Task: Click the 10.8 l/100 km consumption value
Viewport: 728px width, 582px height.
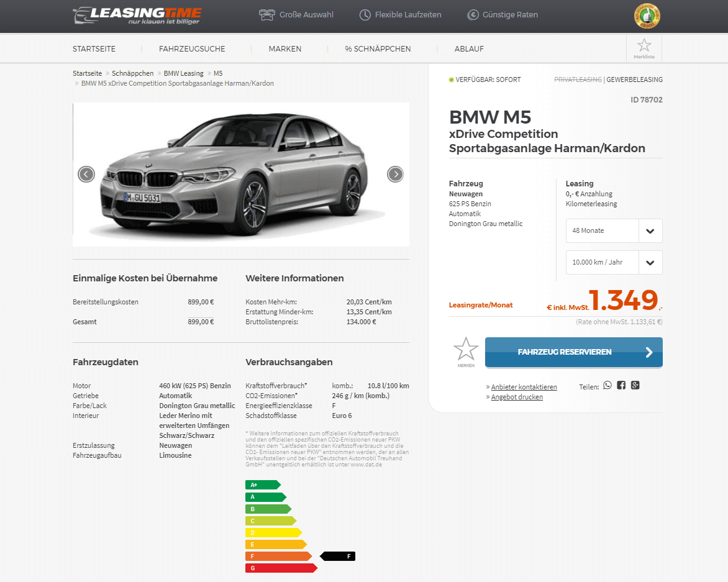Action: click(x=388, y=386)
